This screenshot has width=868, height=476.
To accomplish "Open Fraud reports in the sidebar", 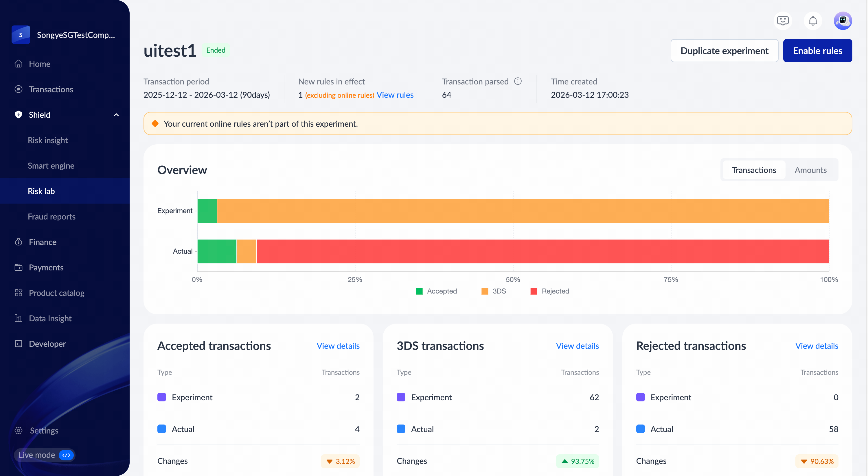I will tap(52, 217).
